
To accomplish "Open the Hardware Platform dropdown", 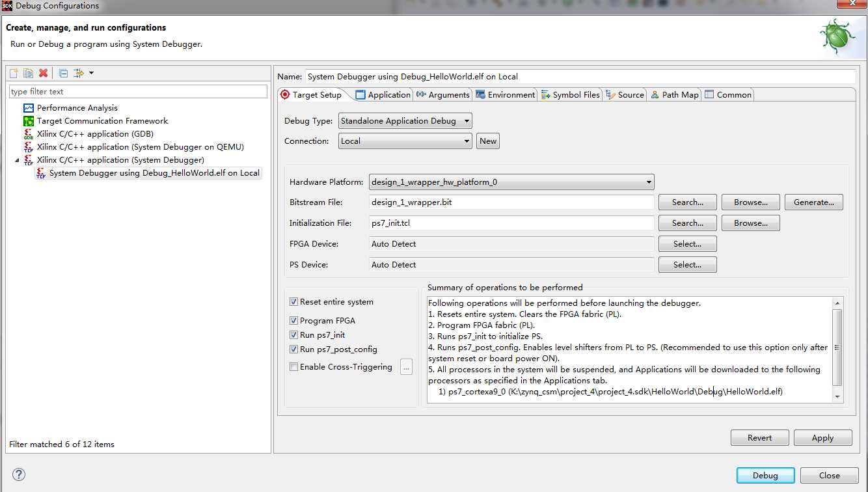I will [511, 182].
